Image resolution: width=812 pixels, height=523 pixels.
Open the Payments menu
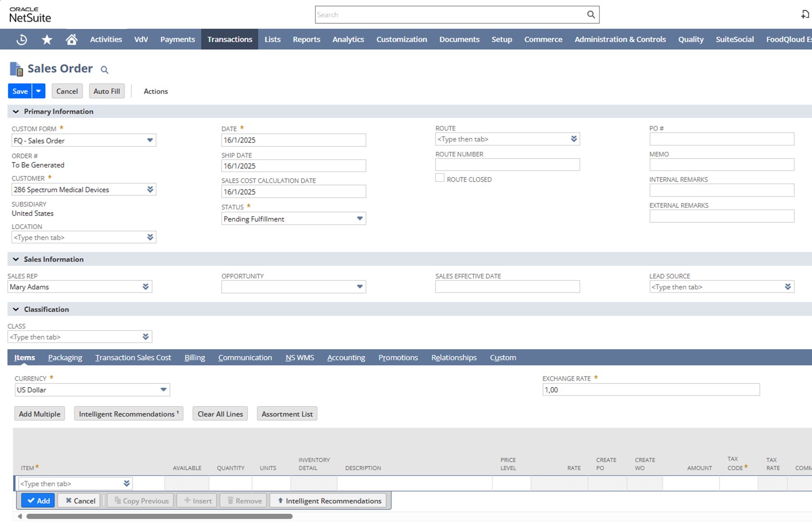coord(177,39)
